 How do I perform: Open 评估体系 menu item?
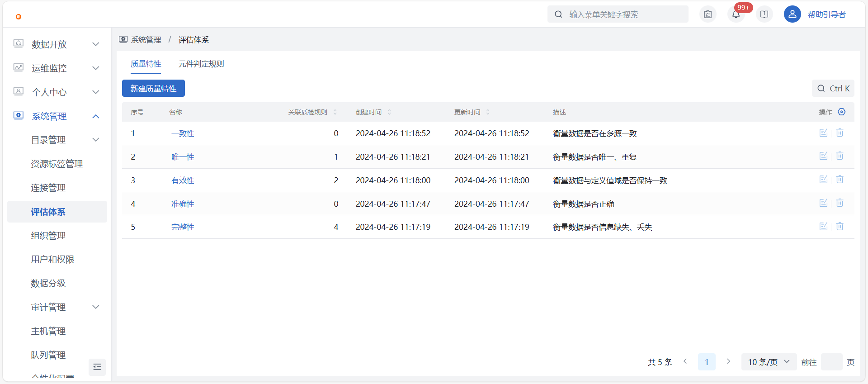click(x=57, y=212)
